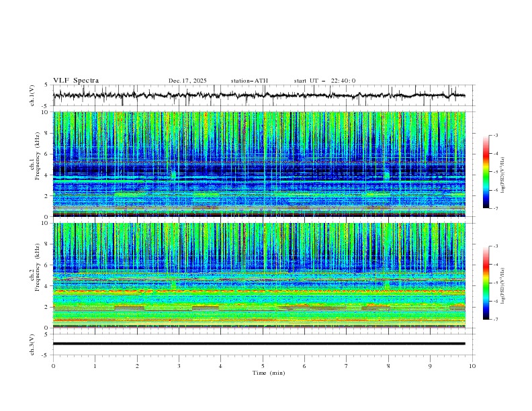Click the ch.1 'Frequency (kHz)' axis label
Screen dimensions: 532x411
(x=37, y=156)
